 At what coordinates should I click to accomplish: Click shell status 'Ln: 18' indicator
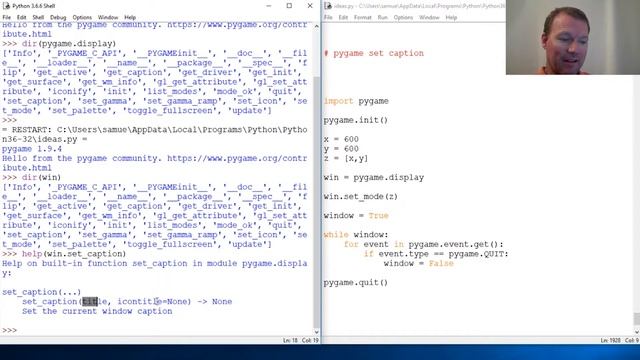(290, 340)
